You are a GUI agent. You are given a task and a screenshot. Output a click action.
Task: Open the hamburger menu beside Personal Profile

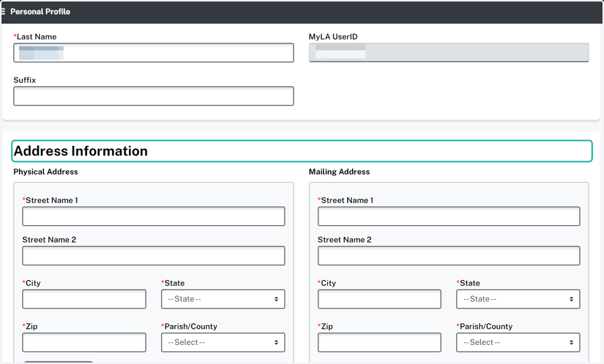point(3,11)
